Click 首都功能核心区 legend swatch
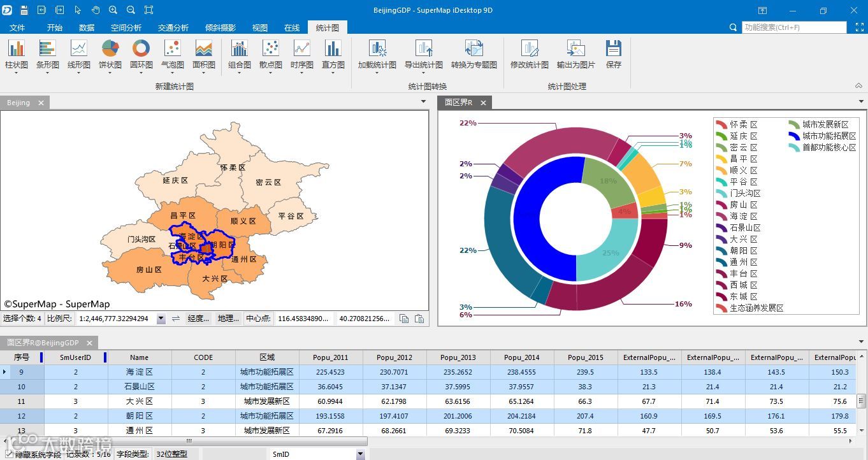The height and width of the screenshot is (460, 868). [794, 147]
